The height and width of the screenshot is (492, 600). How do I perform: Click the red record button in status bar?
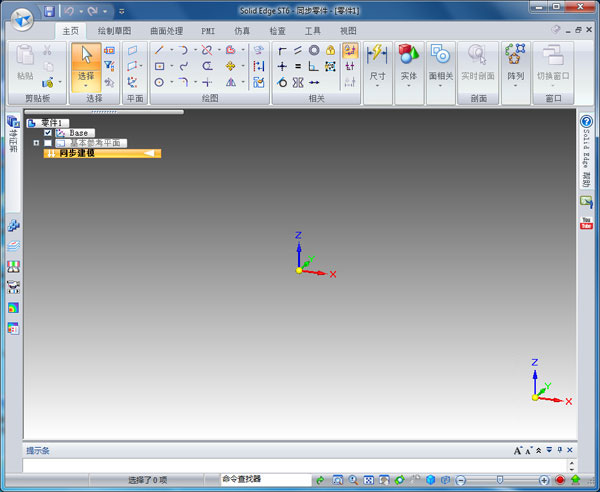coord(560,480)
